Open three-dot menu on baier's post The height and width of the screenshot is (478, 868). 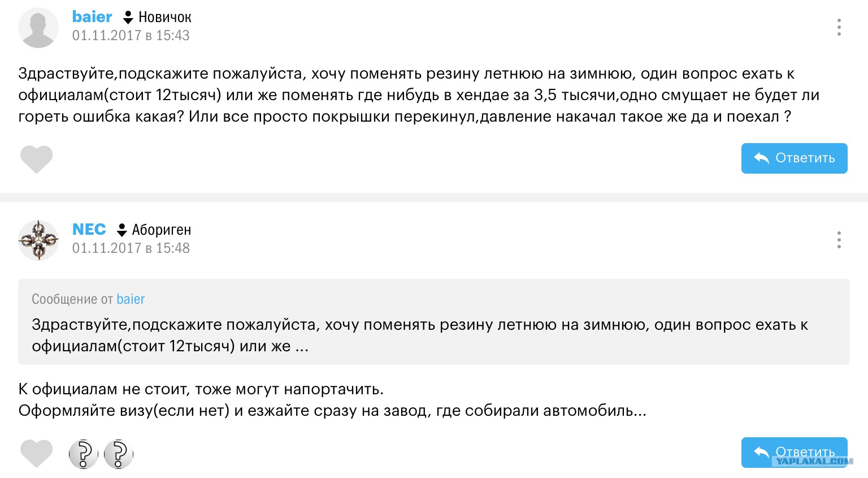[839, 27]
